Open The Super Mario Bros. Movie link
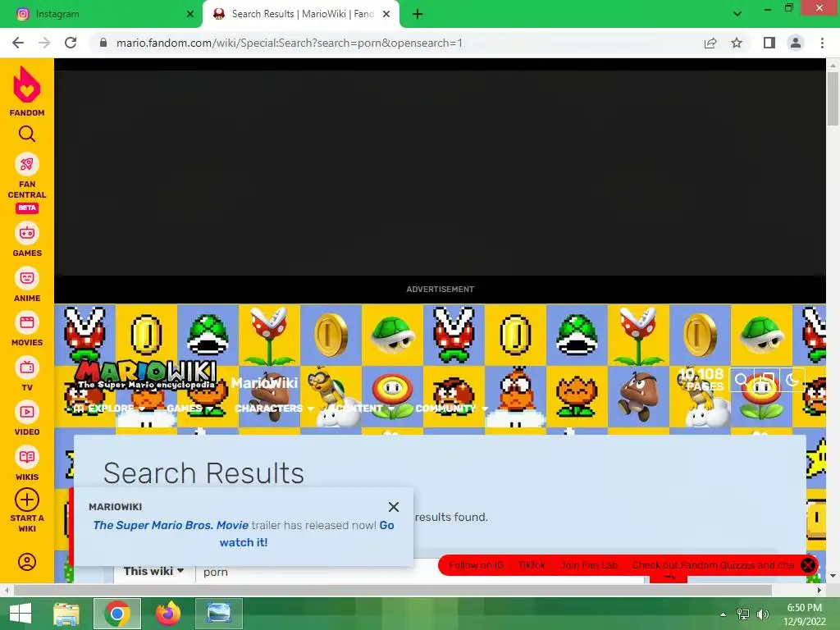Image resolution: width=840 pixels, height=630 pixels. click(171, 525)
